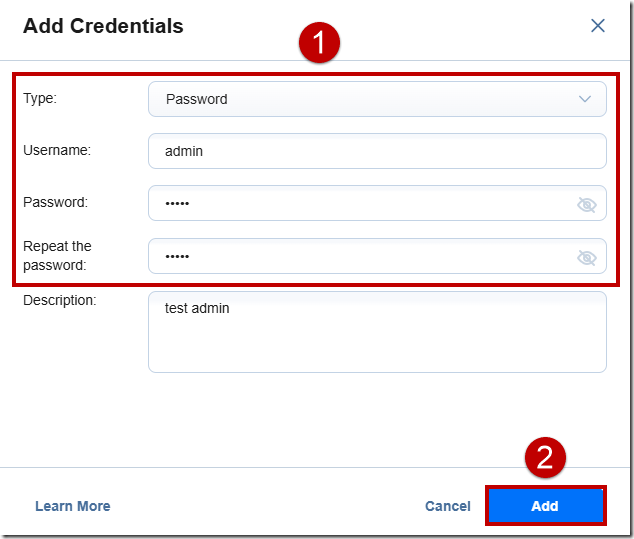Confirm with the blue Add button

(x=545, y=506)
